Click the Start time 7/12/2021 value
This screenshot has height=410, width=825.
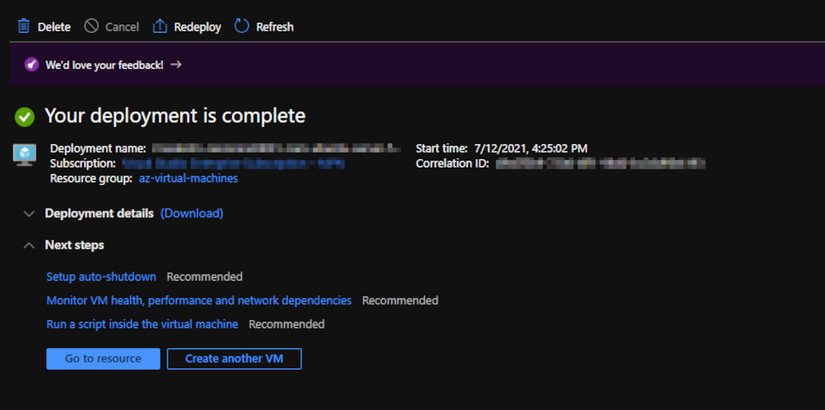(x=530, y=148)
